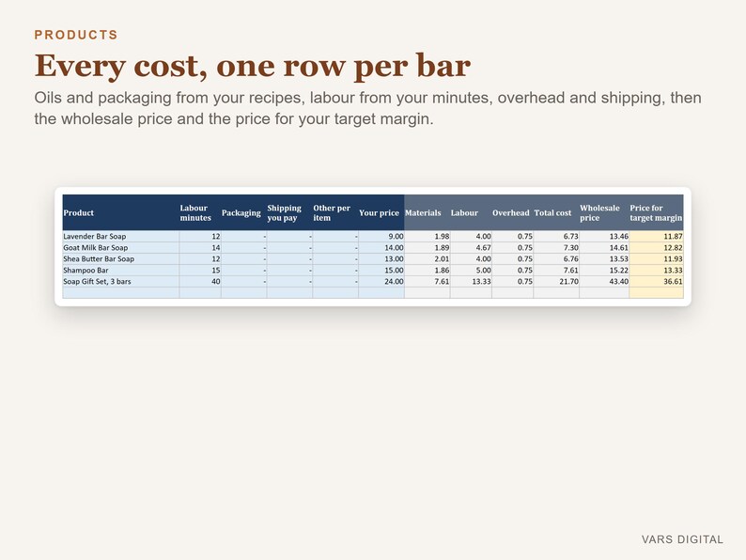Click Soap Gift Set labour minutes 40
The image size is (746, 560).
click(x=200, y=282)
